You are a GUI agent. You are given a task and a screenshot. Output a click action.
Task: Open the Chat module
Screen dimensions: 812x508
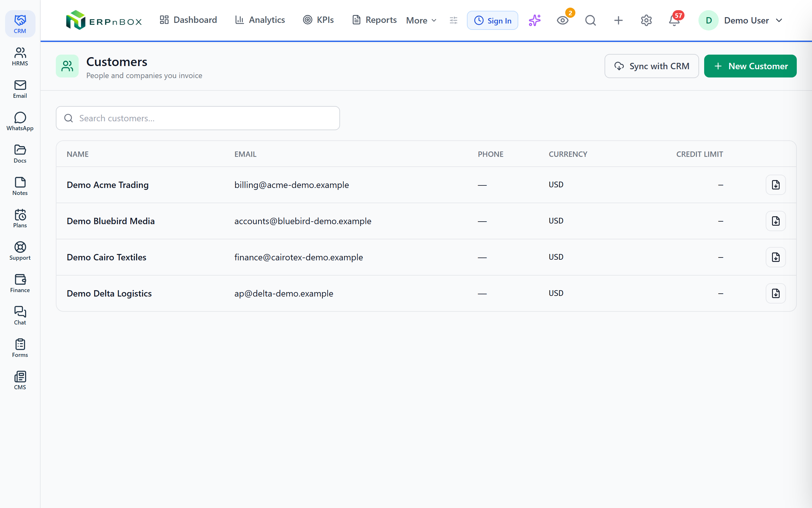pyautogui.click(x=20, y=316)
